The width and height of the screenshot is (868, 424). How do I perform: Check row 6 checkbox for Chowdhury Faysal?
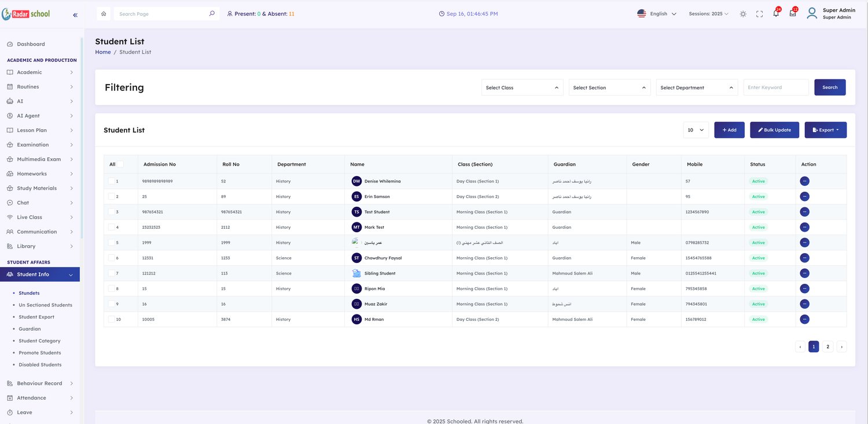point(111,258)
